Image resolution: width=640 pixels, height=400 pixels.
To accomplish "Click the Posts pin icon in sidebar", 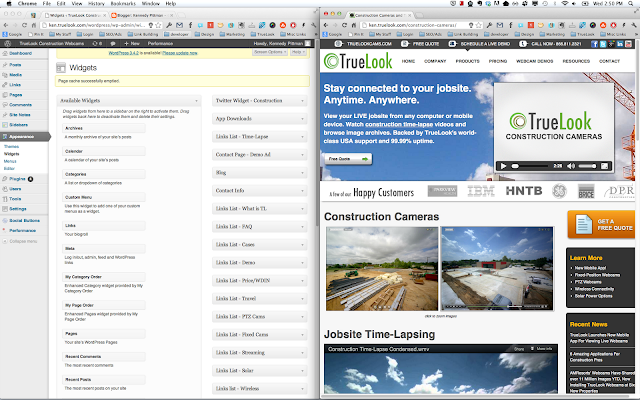I will [x=5, y=65].
